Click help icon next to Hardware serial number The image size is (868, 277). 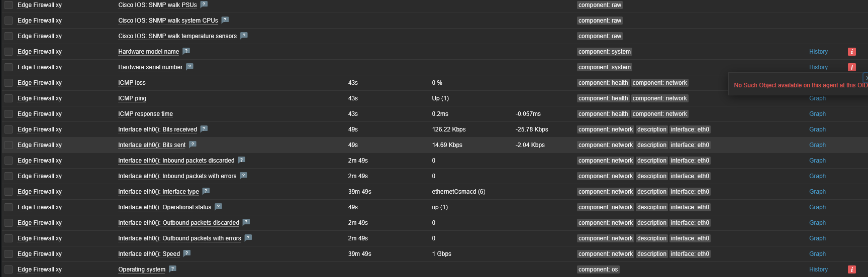[x=189, y=67]
